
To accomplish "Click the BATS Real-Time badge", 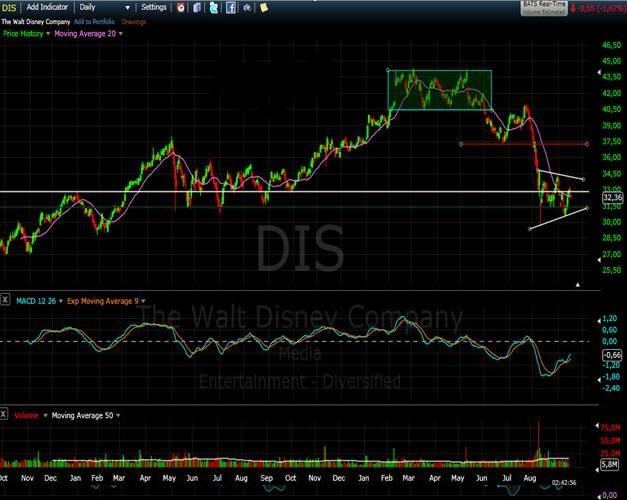I will click(x=544, y=8).
